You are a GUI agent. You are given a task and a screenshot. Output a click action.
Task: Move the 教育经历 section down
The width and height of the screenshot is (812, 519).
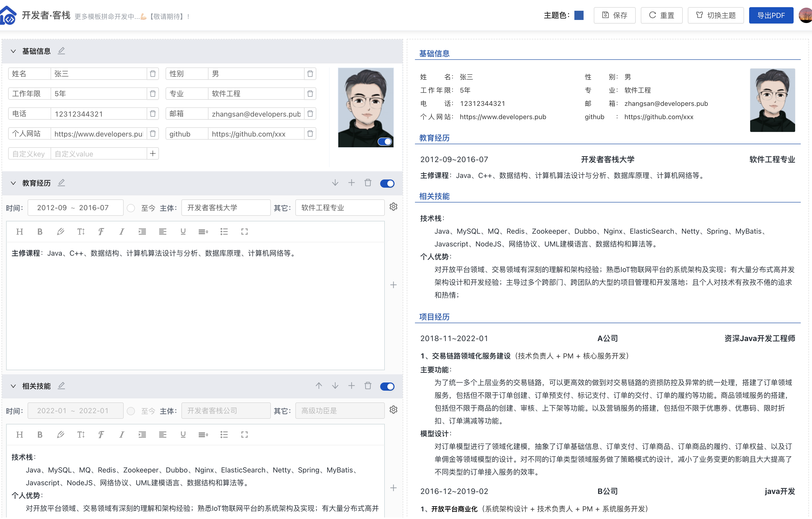[335, 183]
